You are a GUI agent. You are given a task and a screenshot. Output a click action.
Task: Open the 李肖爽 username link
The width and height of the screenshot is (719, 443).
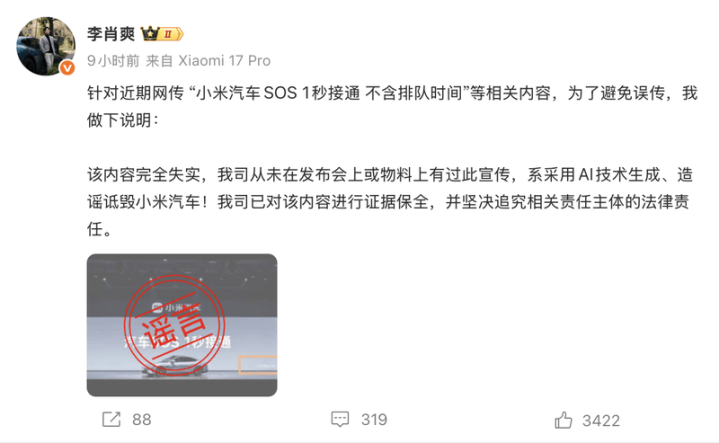click(111, 34)
